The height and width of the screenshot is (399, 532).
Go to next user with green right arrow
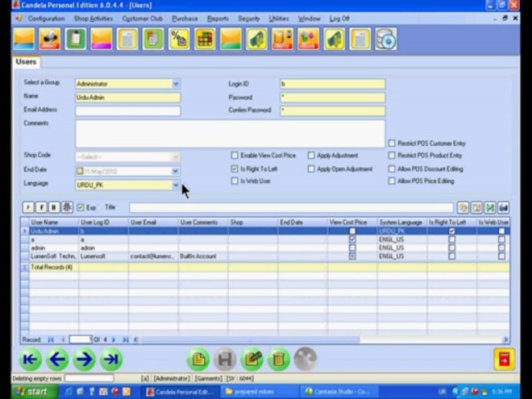tap(84, 359)
